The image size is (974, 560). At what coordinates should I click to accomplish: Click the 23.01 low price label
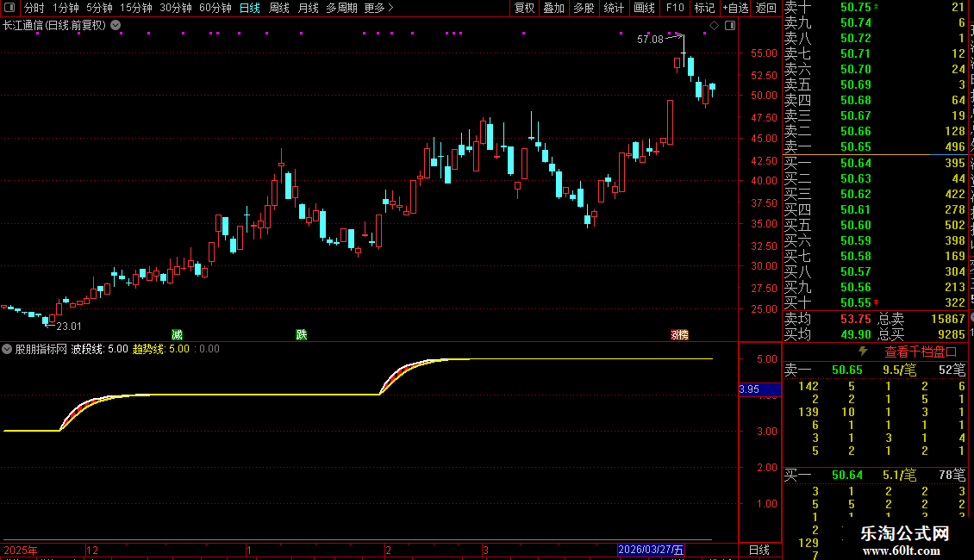[x=68, y=326]
